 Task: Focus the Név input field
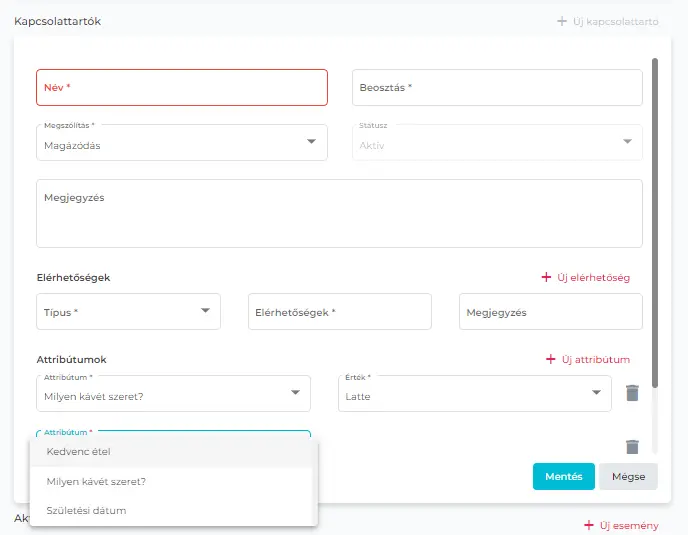pos(182,87)
